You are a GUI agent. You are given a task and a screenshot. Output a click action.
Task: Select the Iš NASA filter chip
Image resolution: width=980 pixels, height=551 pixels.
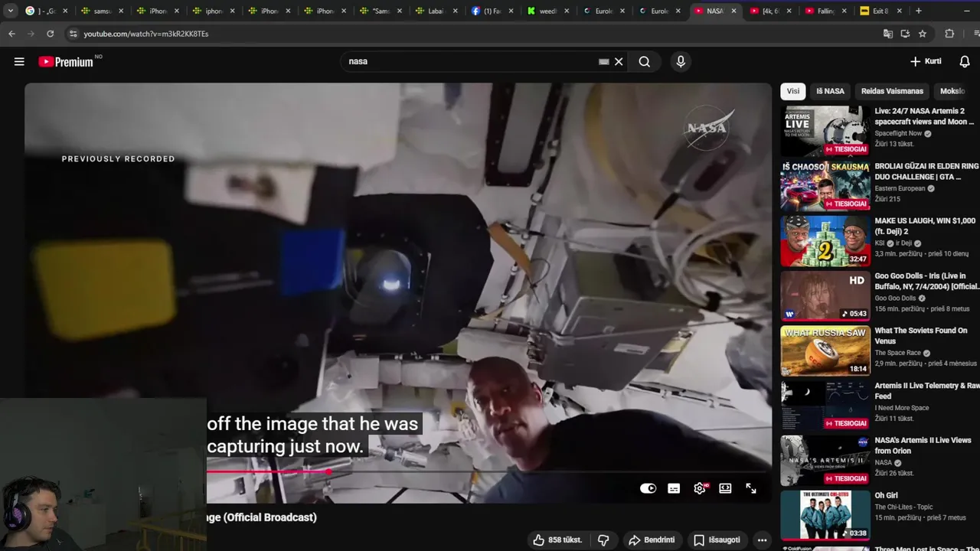click(x=830, y=91)
